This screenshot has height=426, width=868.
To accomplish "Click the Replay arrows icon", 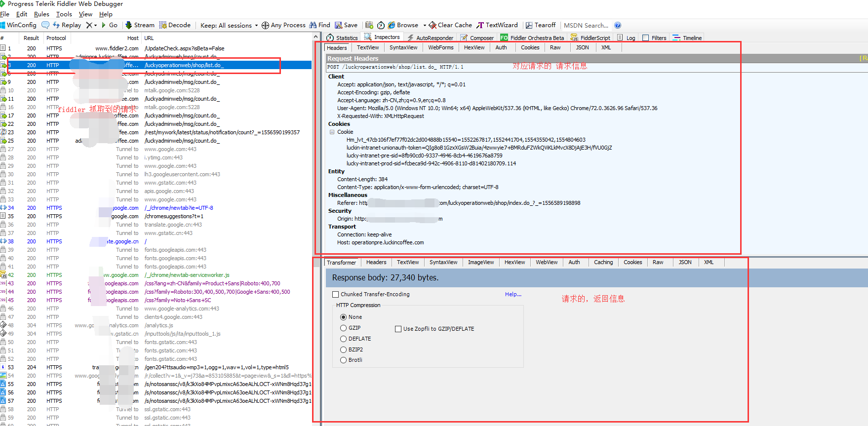I will click(56, 25).
